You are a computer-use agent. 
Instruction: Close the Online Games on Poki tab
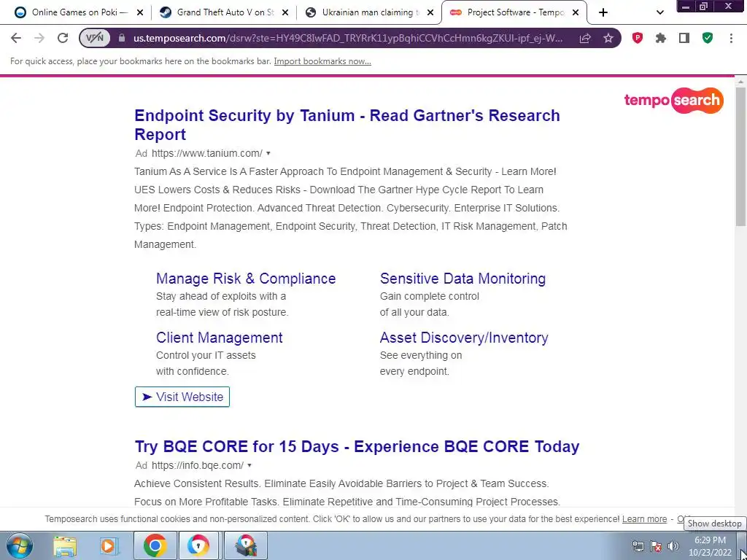pyautogui.click(x=140, y=12)
